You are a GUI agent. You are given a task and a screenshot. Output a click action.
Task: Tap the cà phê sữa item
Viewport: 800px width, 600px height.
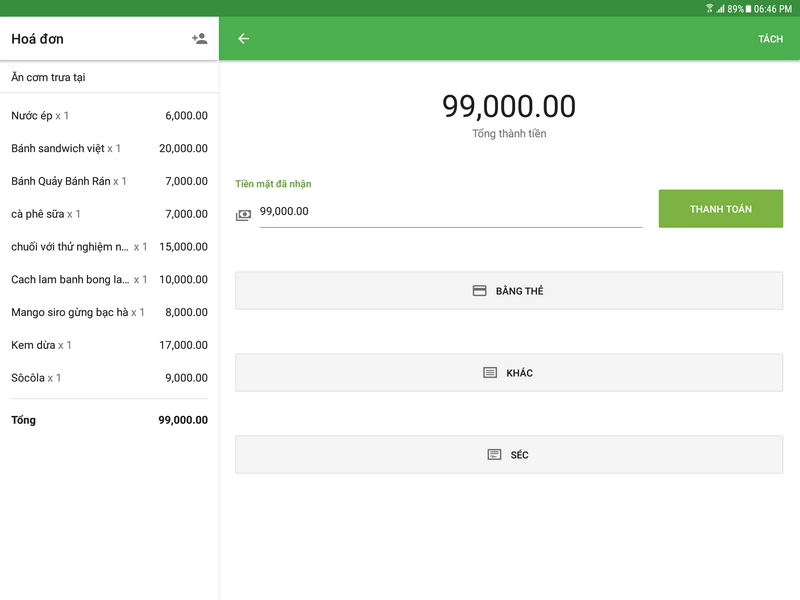109,214
